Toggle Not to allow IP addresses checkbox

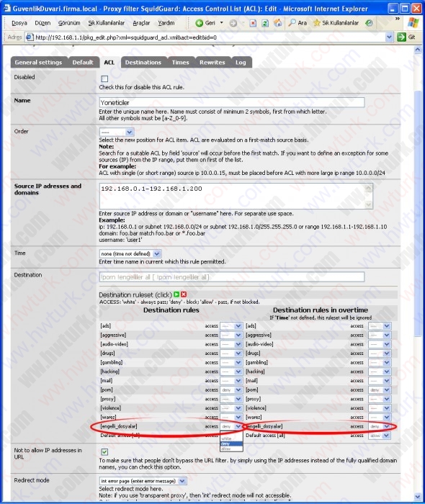(x=104, y=451)
